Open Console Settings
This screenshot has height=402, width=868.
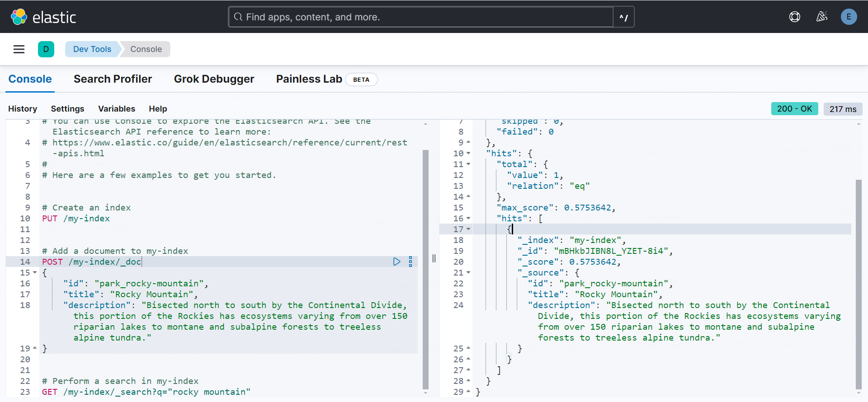(x=67, y=109)
